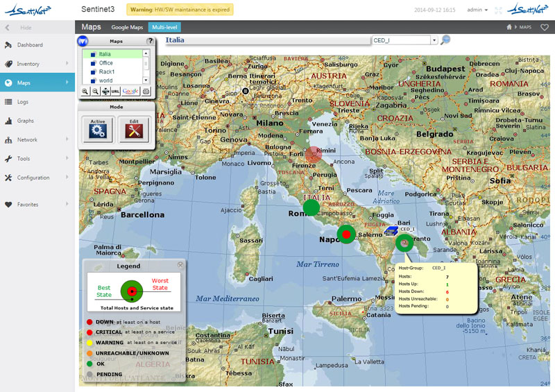Viewport: 555px width, 392px height.
Task: Click the SentiNet logo at top right
Action: click(x=527, y=9)
